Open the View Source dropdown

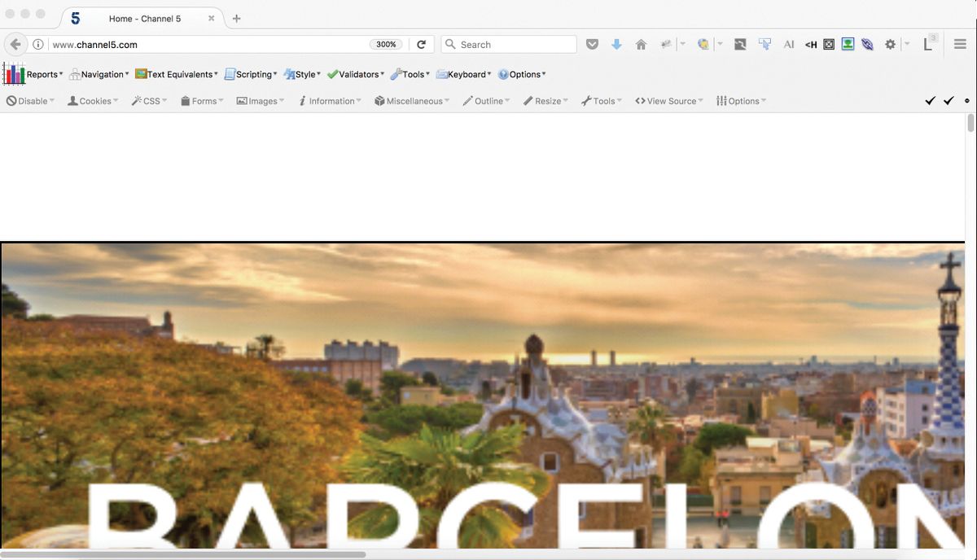pos(668,100)
